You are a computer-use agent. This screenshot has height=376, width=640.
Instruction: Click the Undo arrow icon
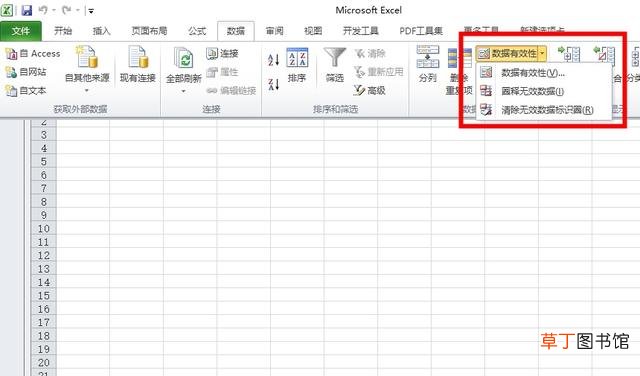(x=43, y=10)
